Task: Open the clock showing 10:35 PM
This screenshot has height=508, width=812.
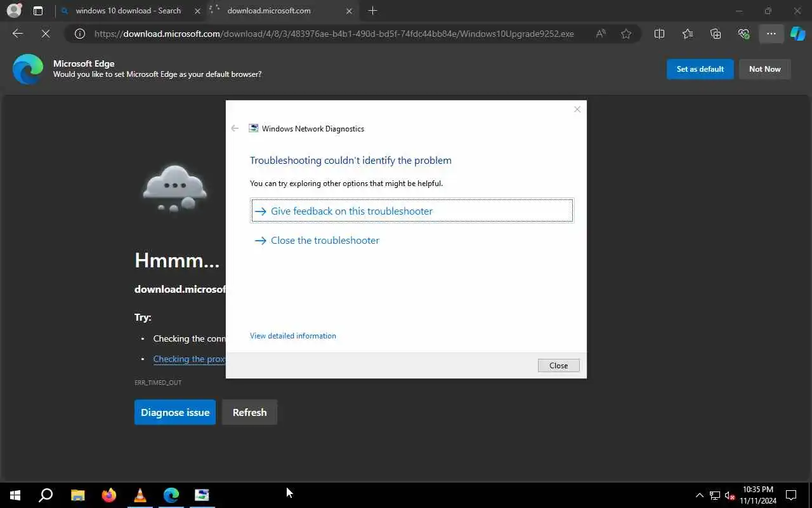Action: pos(758,495)
